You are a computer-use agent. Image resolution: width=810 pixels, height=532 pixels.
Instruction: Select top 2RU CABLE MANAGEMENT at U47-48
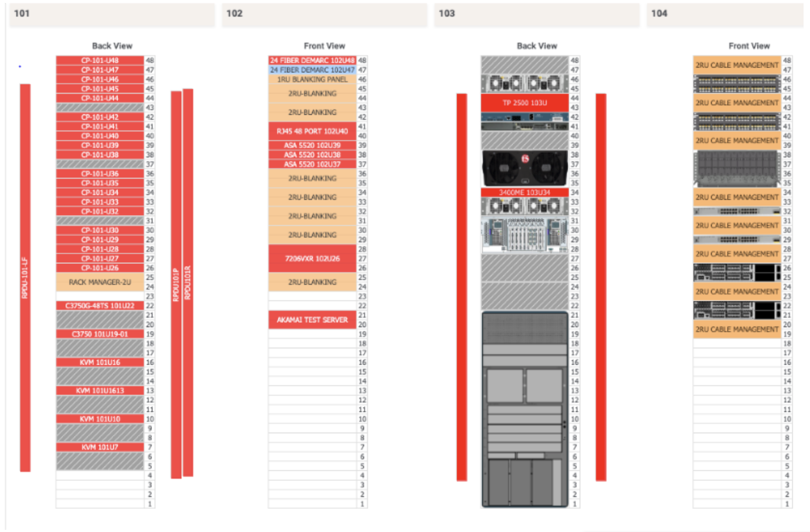(x=737, y=65)
